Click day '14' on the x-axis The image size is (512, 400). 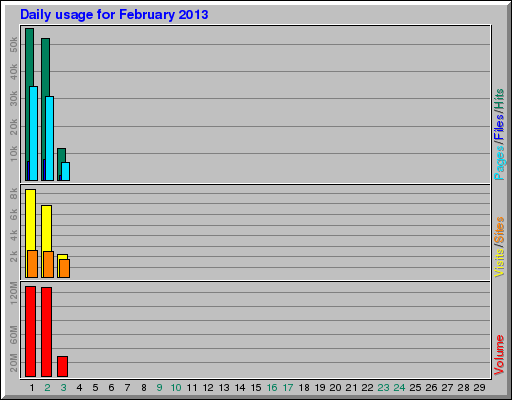[x=240, y=388]
